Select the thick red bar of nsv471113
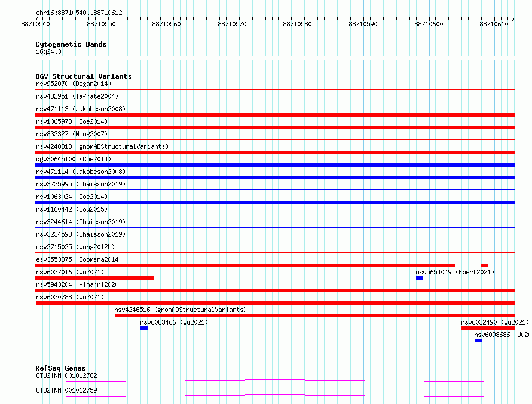The width and height of the screenshot is (532, 404). pyautogui.click(x=275, y=115)
